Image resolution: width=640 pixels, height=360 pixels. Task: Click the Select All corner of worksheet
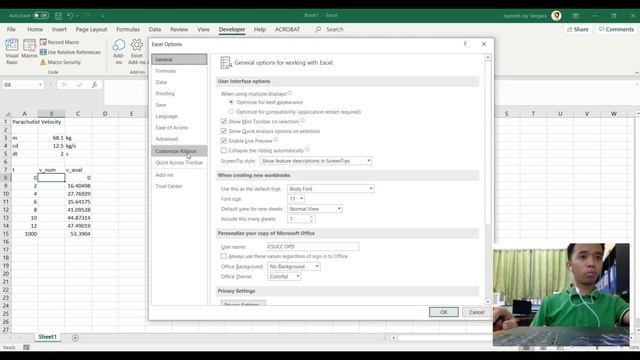point(6,113)
